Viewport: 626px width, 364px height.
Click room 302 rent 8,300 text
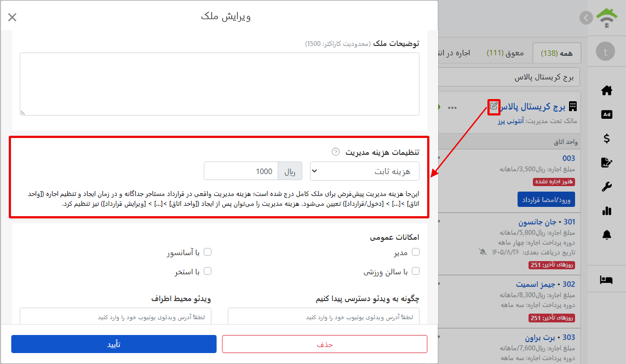[x=537, y=295]
